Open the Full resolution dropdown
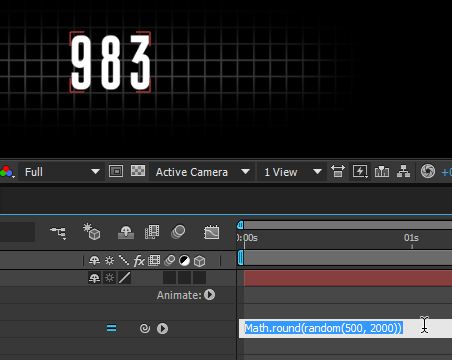 point(62,172)
